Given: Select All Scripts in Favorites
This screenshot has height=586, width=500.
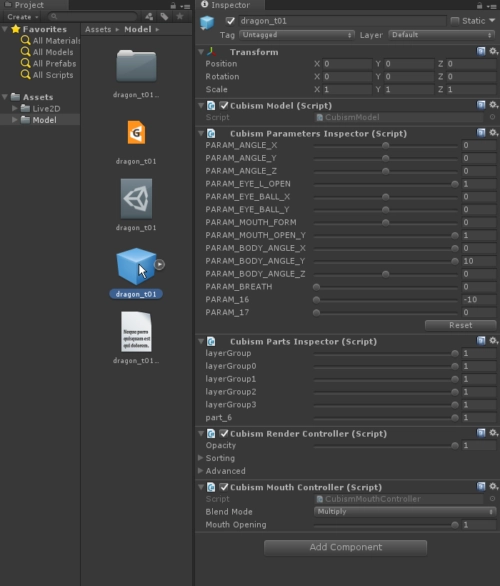Looking at the screenshot, I should (47, 75).
